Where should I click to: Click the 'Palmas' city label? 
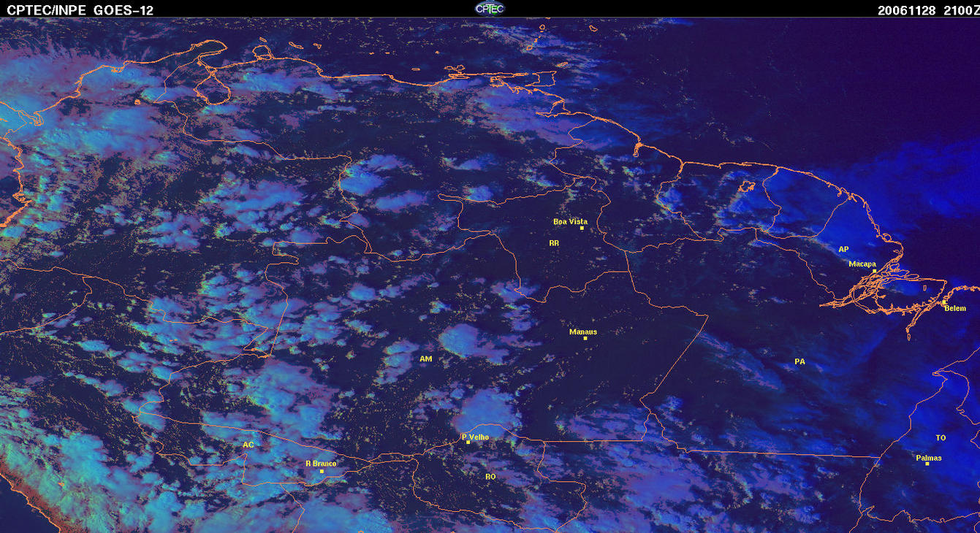click(x=929, y=458)
